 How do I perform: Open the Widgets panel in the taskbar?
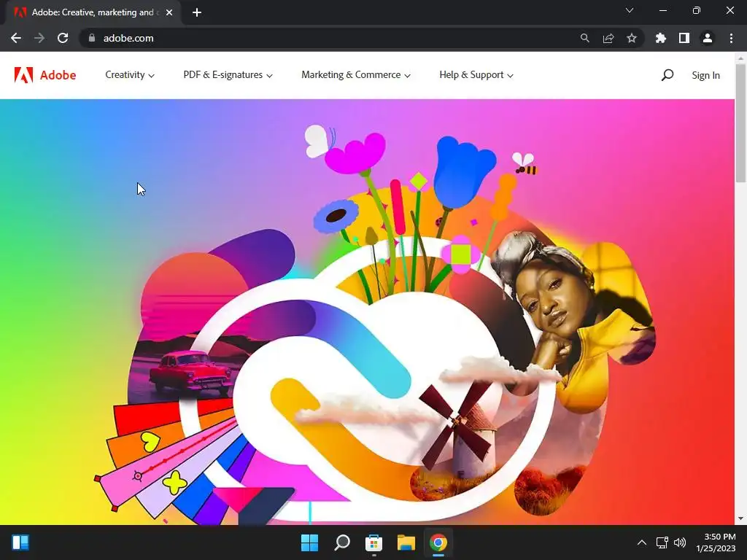tap(20, 542)
